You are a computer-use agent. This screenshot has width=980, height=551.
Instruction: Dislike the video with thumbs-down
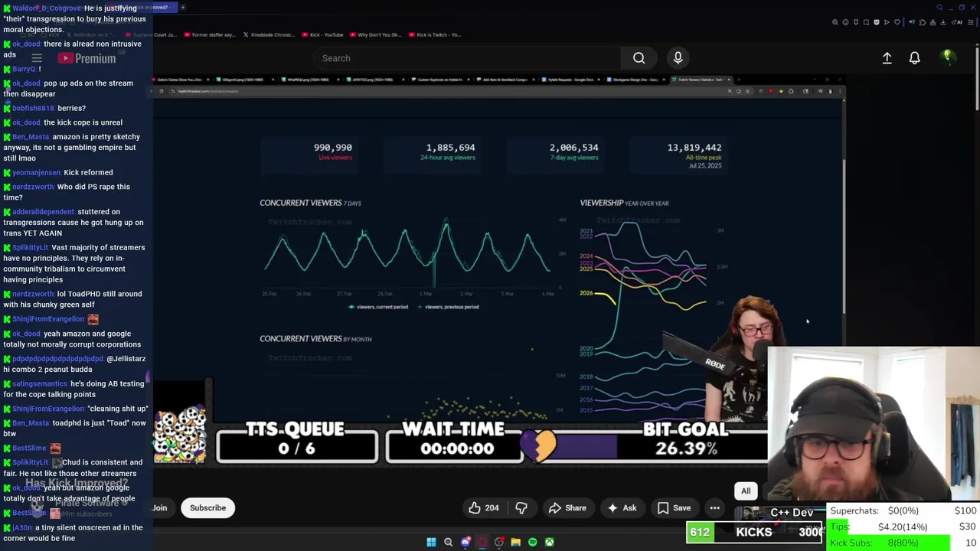point(521,507)
